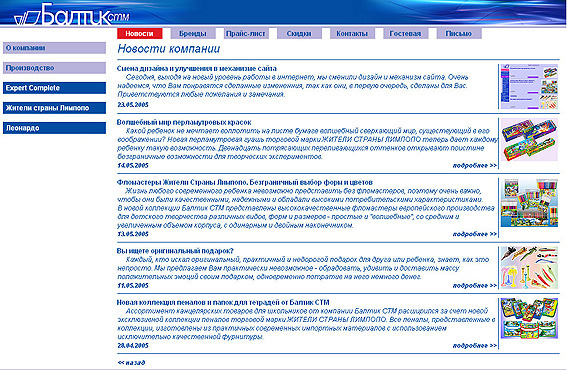
Task: Click подробнее for the pencil cases news
Action: [475, 346]
